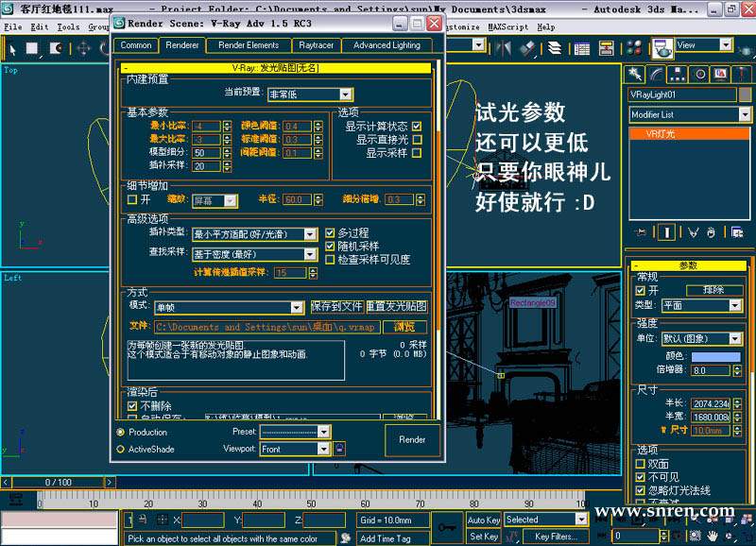Open the Material Editor spheres icon
Viewport: 756px width, 546px height.
[x=634, y=48]
